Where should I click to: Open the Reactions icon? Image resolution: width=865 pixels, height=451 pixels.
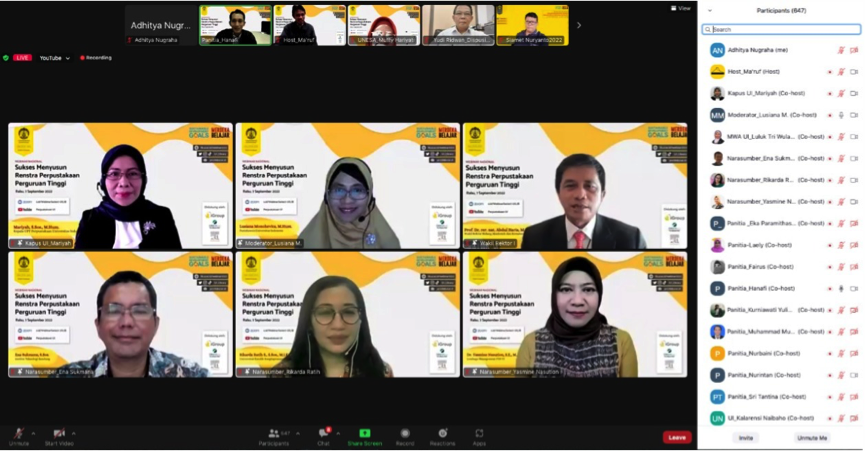coord(442,433)
